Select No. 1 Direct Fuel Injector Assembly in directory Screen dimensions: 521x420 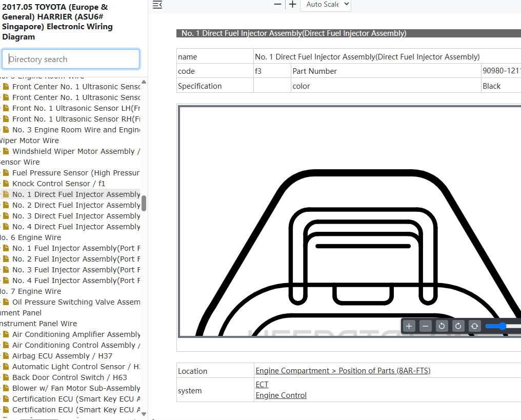click(x=76, y=194)
